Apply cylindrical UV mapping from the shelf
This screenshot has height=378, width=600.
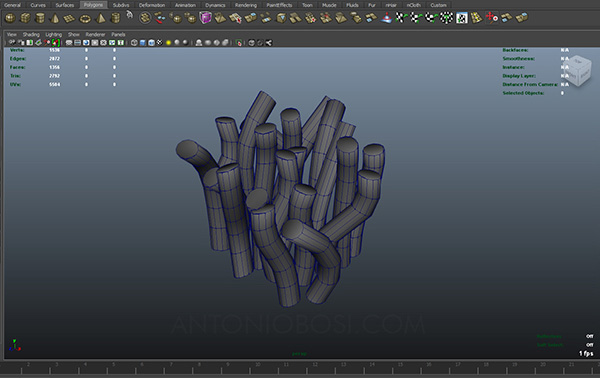pyautogui.click(x=416, y=18)
